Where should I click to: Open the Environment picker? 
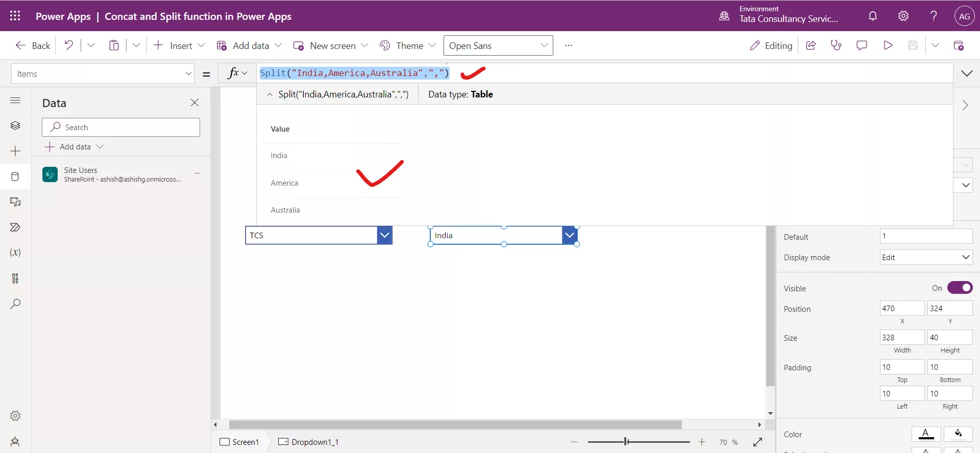pyautogui.click(x=779, y=15)
